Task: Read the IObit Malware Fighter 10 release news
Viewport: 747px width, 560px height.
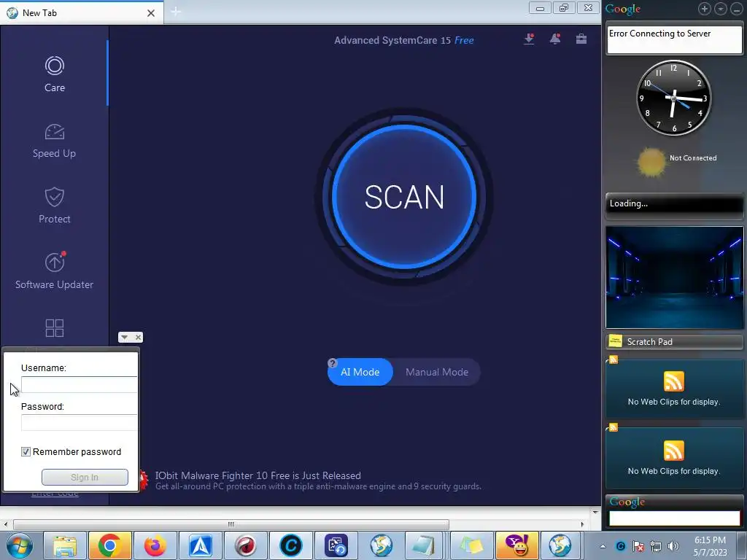Action: (318, 481)
